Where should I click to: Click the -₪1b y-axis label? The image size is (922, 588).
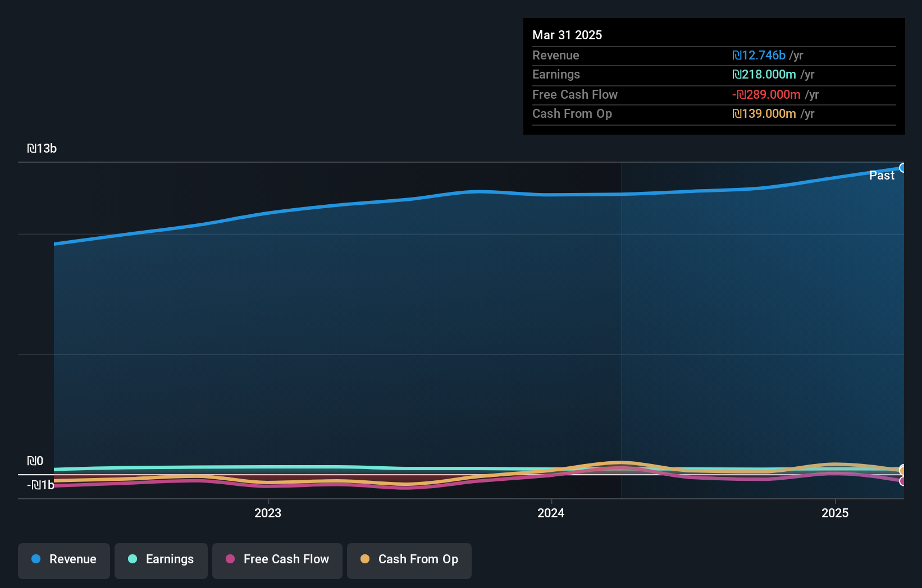(x=41, y=485)
